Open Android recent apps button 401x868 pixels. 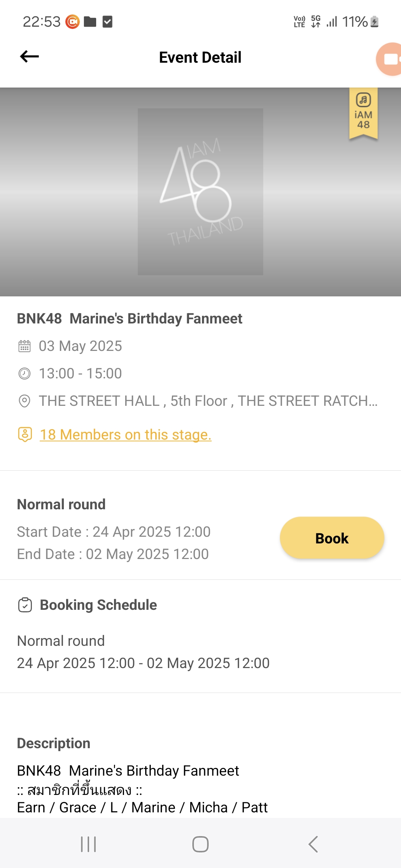tap(88, 844)
